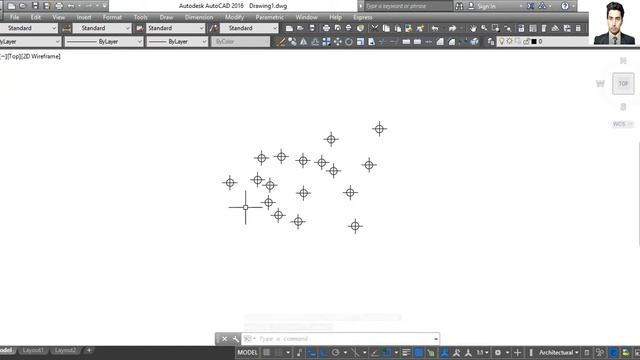Click the Type a command input field
Screen dimensions: 640x360
[x=343, y=339]
